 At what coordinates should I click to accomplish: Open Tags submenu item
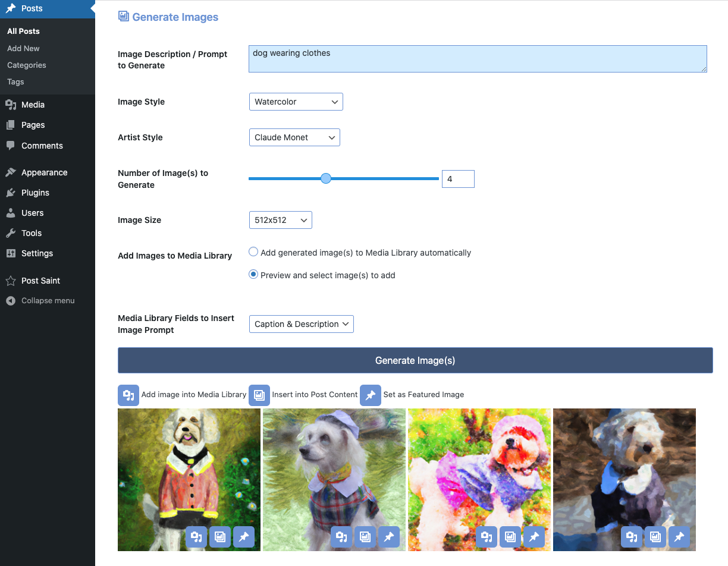click(x=15, y=81)
